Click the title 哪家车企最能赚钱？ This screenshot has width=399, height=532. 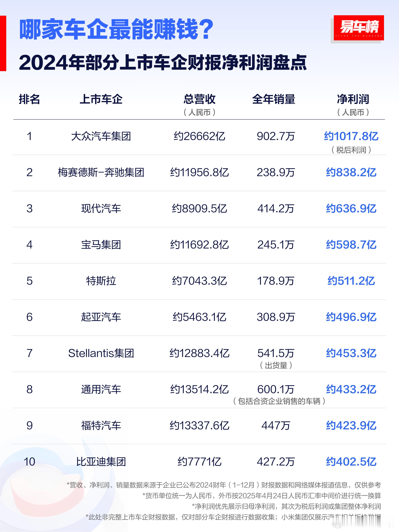pos(116,29)
